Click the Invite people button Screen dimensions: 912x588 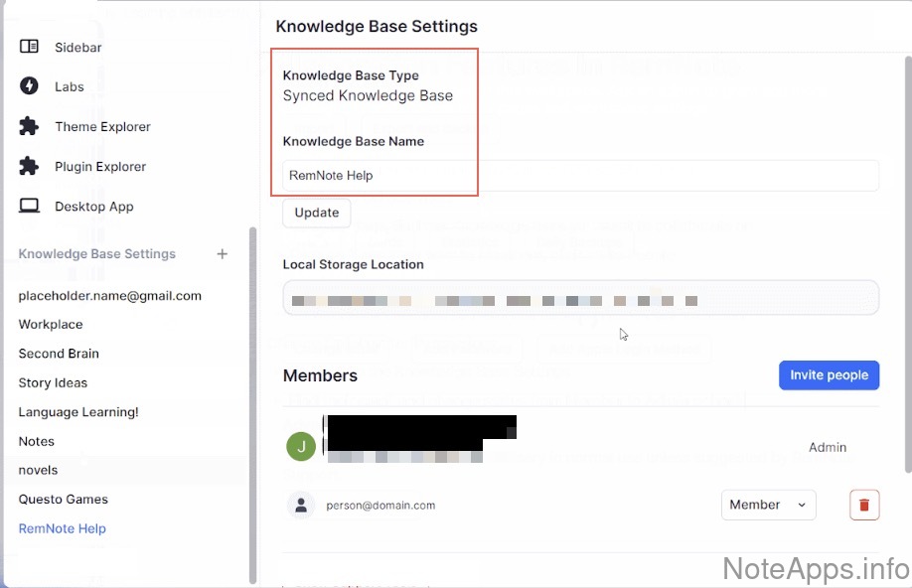tap(829, 375)
